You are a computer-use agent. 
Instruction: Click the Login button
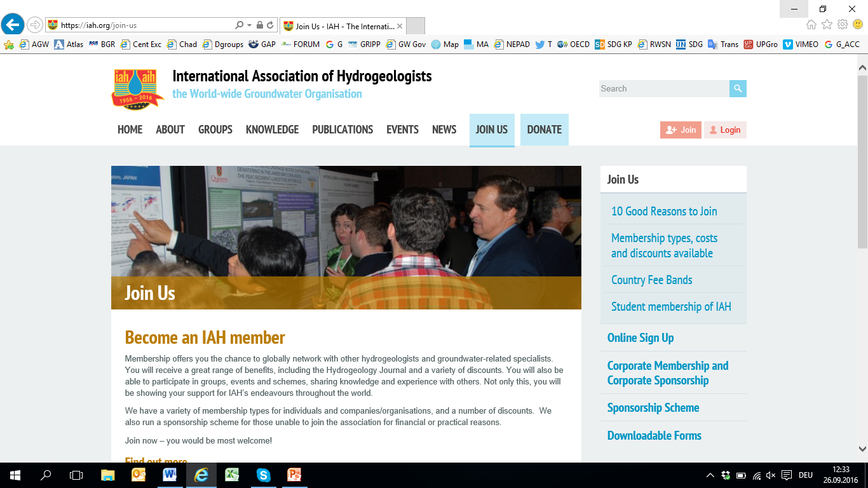pyautogui.click(x=725, y=130)
